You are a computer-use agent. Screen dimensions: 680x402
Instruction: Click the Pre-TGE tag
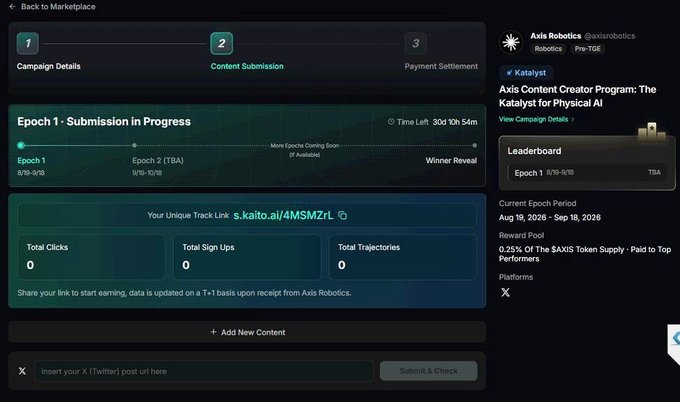click(588, 49)
